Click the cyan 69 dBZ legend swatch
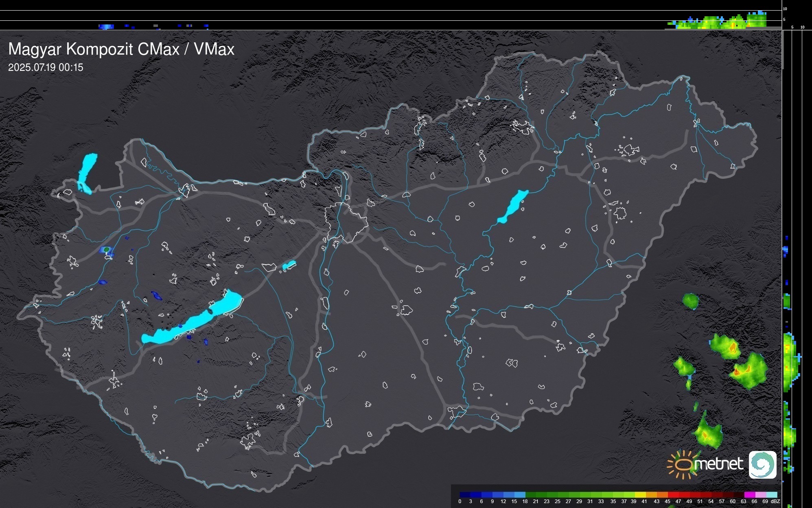Screen dimensions: 812x508 pyautogui.click(x=771, y=495)
